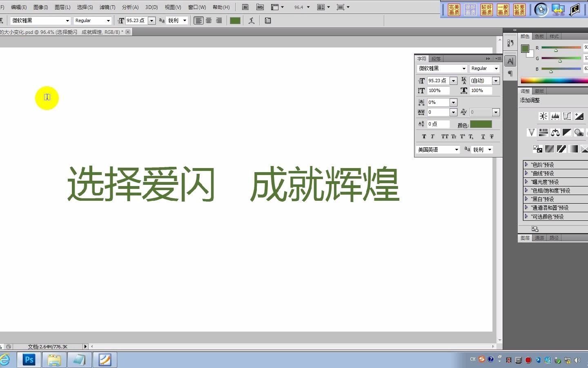Click the Create warped text icon
Screen dimensions: 588x368
pyautogui.click(x=252, y=20)
